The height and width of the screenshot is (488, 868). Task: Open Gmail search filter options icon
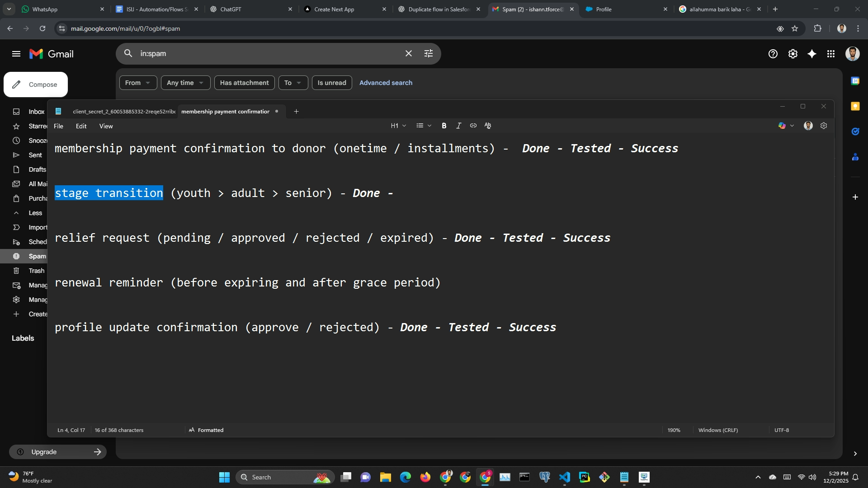(428, 54)
